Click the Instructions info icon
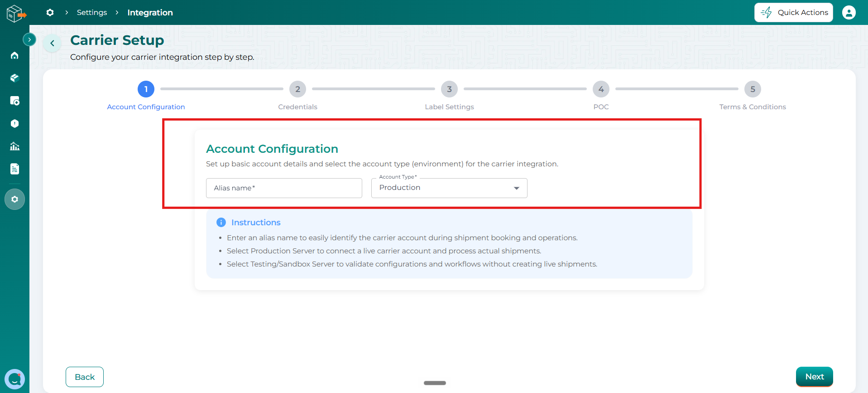868x393 pixels. (221, 222)
